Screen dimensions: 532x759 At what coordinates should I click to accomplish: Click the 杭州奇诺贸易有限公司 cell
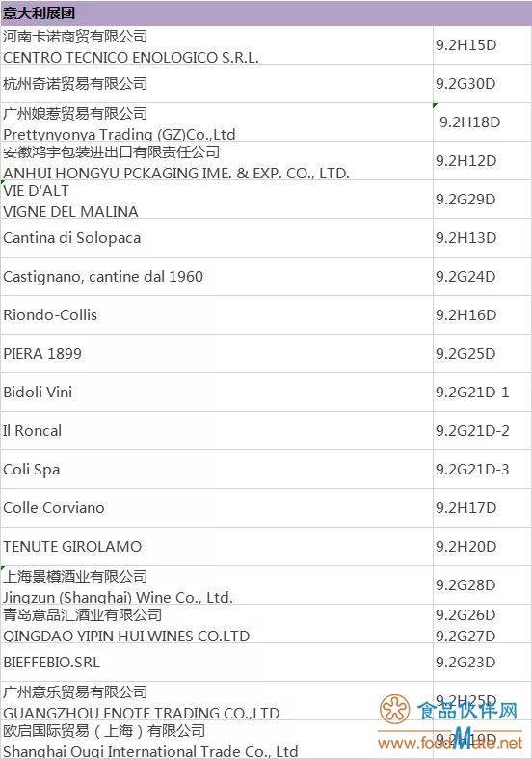pyautogui.click(x=217, y=83)
